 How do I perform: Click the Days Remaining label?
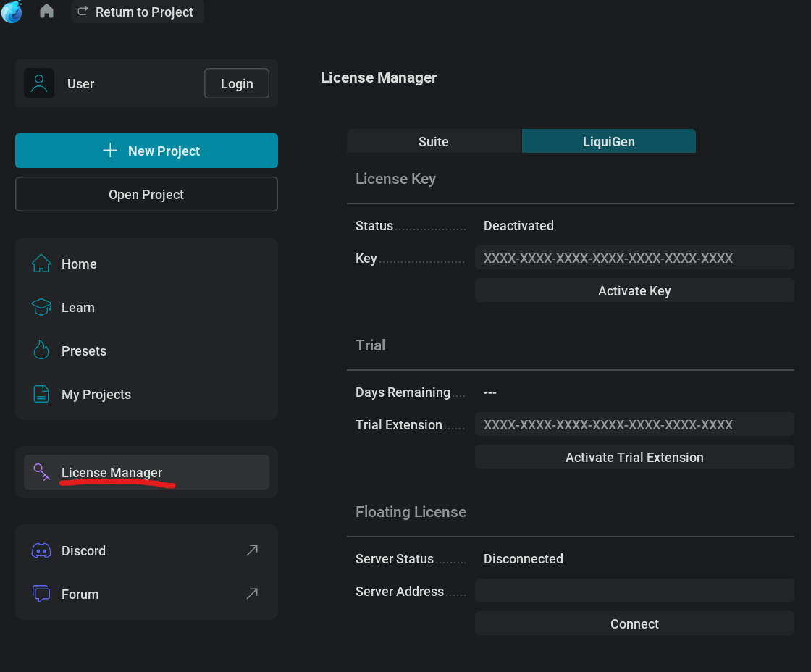click(x=403, y=392)
